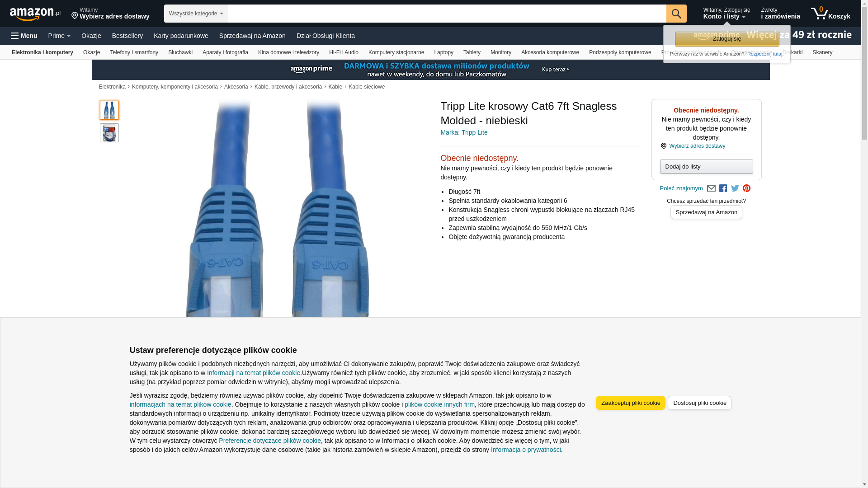The height and width of the screenshot is (488, 868).
Task: Open the Kable sieciowe breadcrumb link
Action: point(367,87)
